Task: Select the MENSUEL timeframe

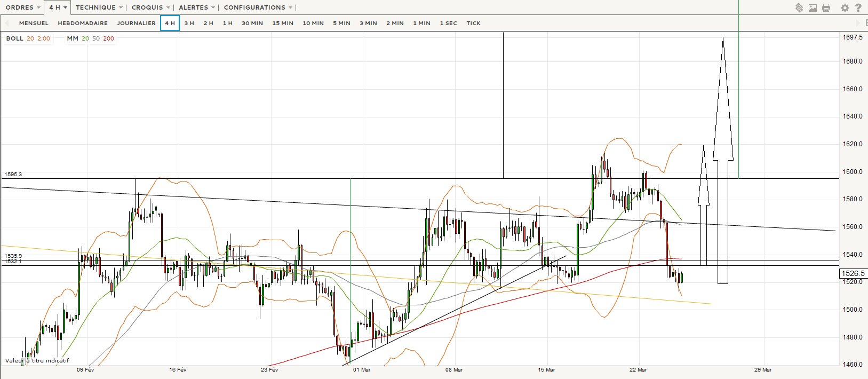Action: (34, 23)
